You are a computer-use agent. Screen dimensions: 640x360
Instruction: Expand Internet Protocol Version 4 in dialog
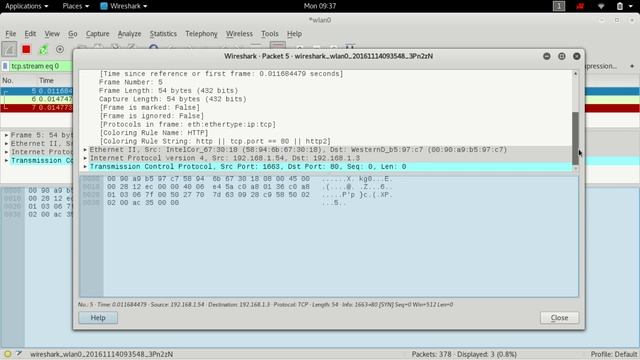(x=85, y=158)
